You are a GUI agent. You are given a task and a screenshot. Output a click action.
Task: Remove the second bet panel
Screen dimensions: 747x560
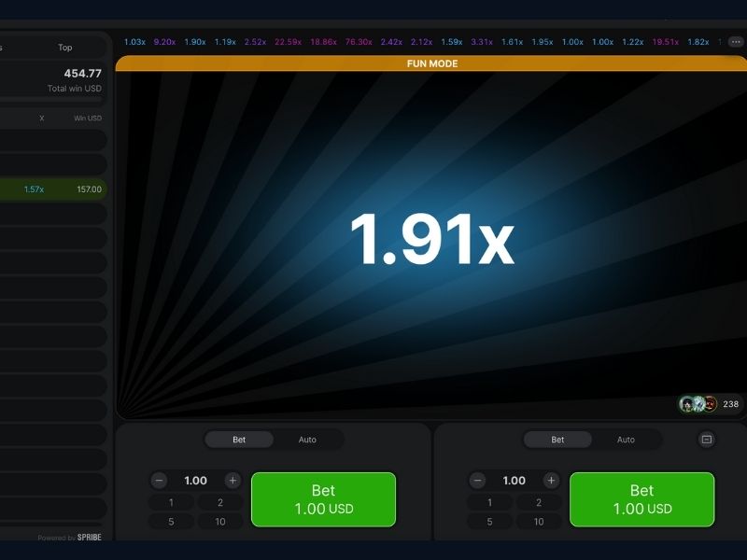707,440
